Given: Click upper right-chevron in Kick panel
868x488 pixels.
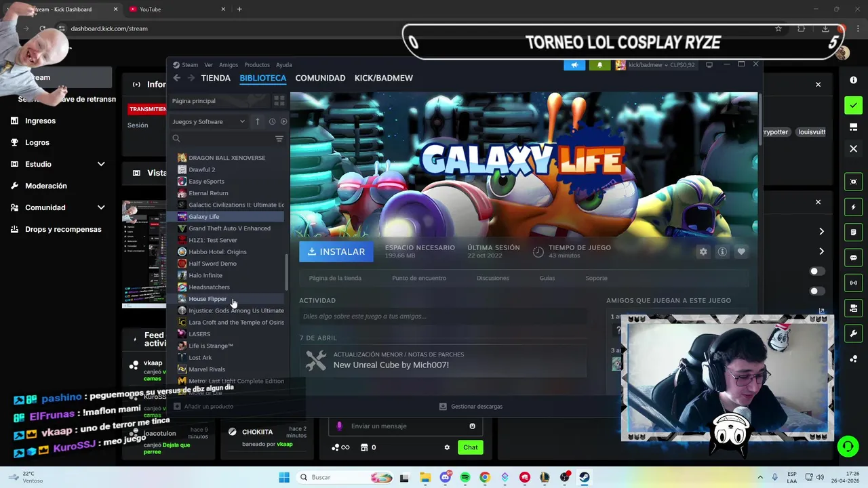Looking at the screenshot, I should [x=821, y=232].
